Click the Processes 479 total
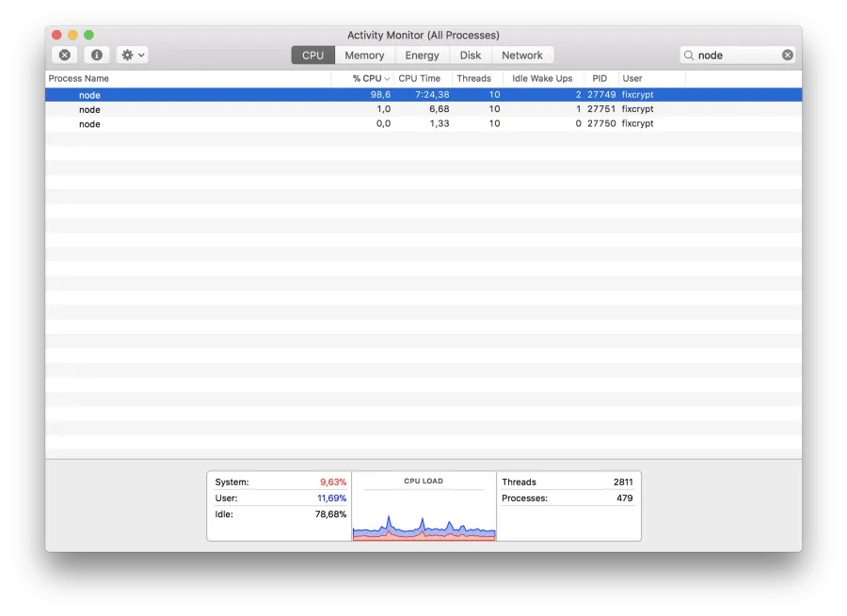The image size is (847, 616). 625,498
